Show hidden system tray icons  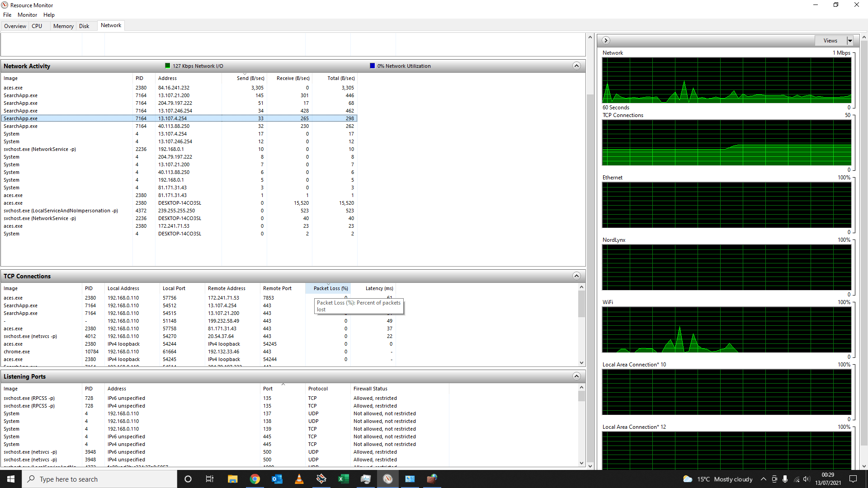point(764,479)
